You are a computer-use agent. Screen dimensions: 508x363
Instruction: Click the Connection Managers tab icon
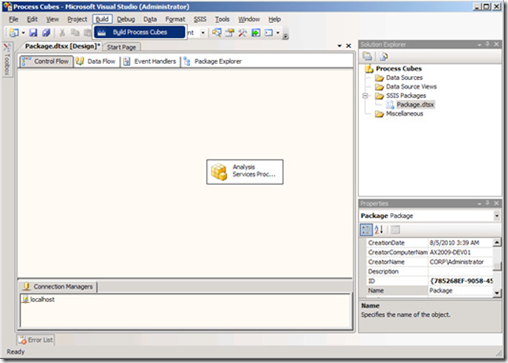click(x=27, y=287)
